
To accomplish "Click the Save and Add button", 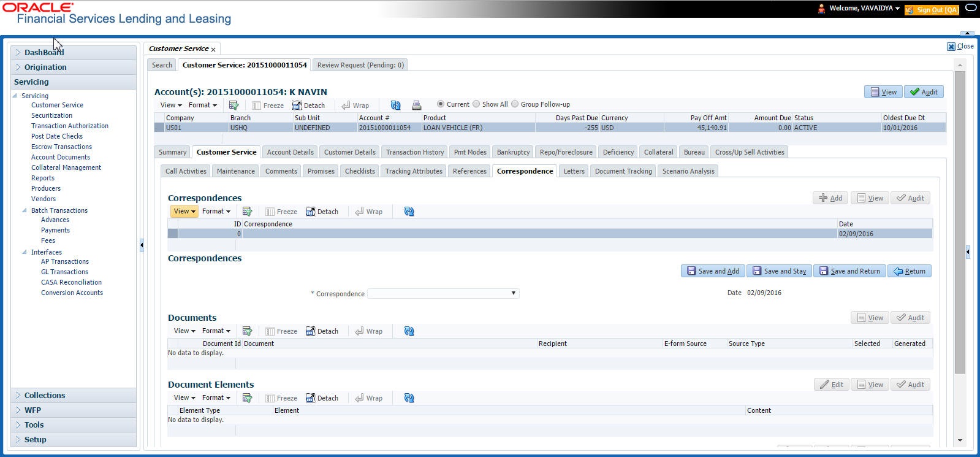I will 713,271.
